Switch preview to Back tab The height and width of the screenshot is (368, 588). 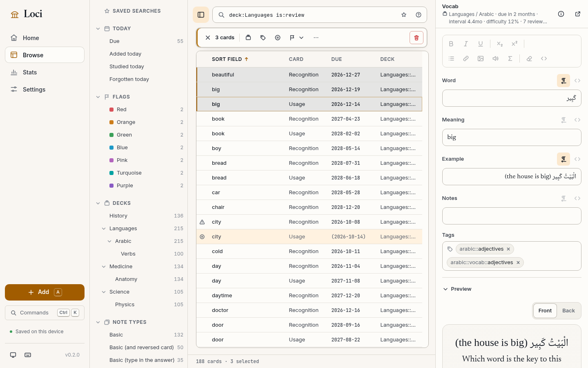pyautogui.click(x=568, y=311)
